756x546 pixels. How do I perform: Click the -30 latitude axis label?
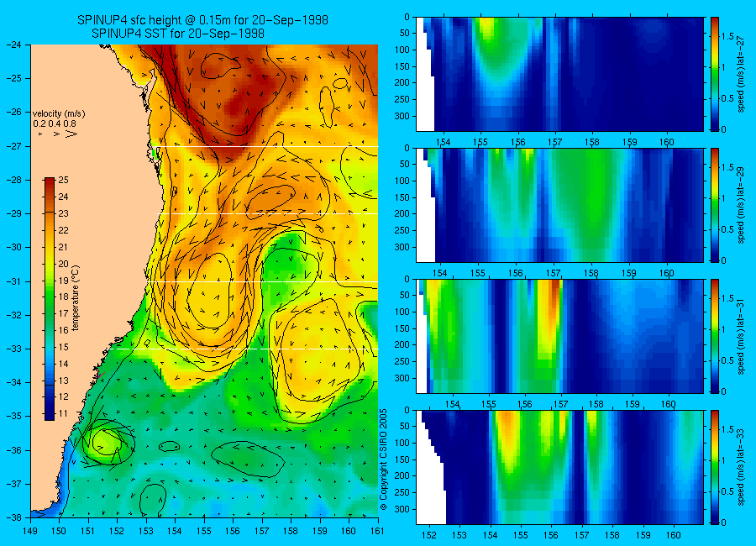[x=13, y=247]
